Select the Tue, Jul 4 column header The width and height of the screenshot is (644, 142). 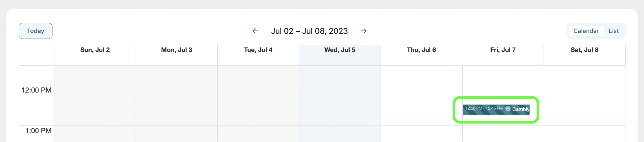258,50
